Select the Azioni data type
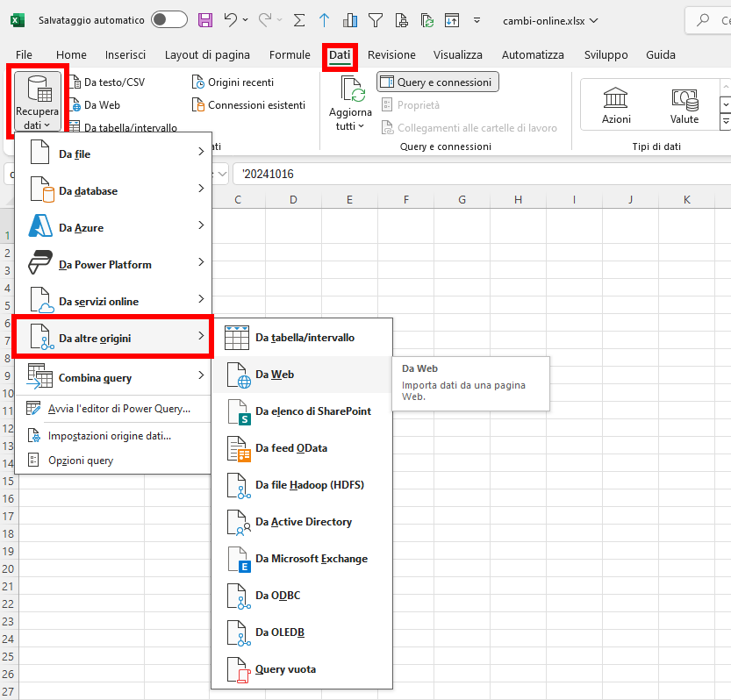Viewport: 731px width, 700px height. tap(616, 105)
